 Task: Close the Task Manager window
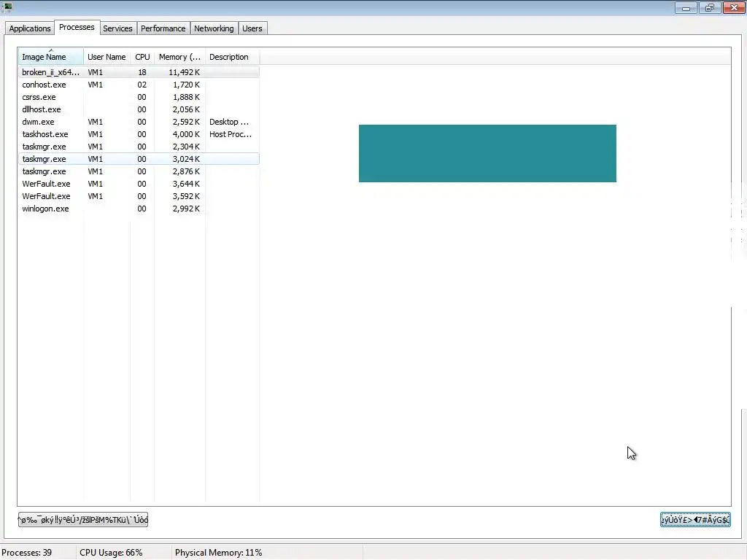pos(734,7)
